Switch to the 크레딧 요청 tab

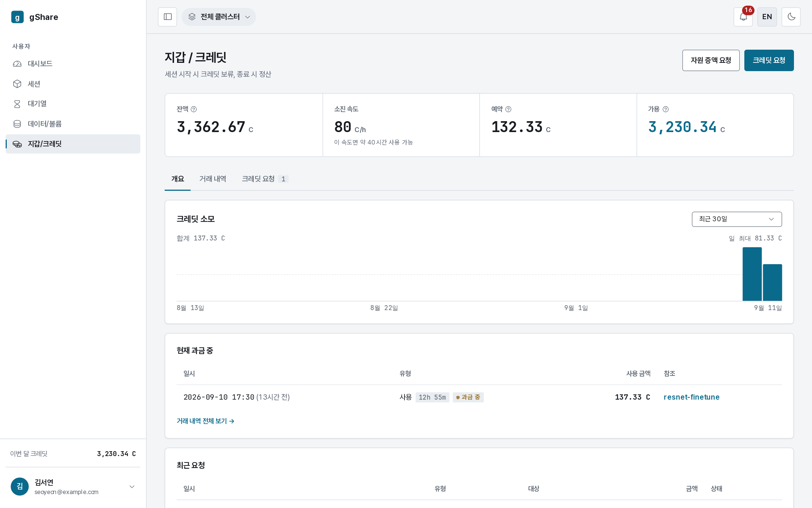[x=265, y=179]
